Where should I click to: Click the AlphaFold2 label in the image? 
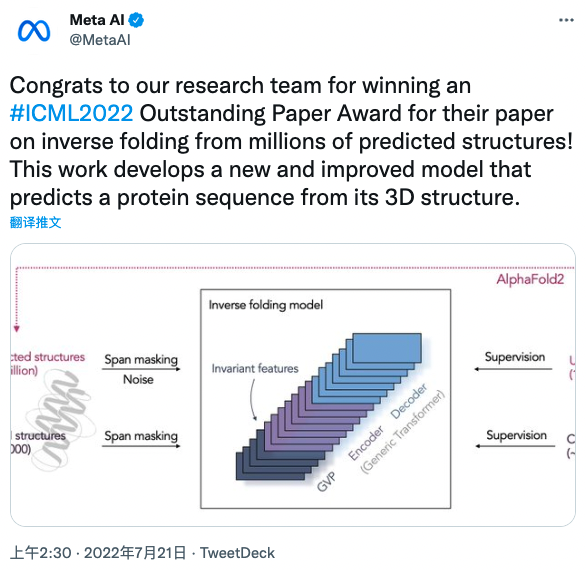coord(530,280)
